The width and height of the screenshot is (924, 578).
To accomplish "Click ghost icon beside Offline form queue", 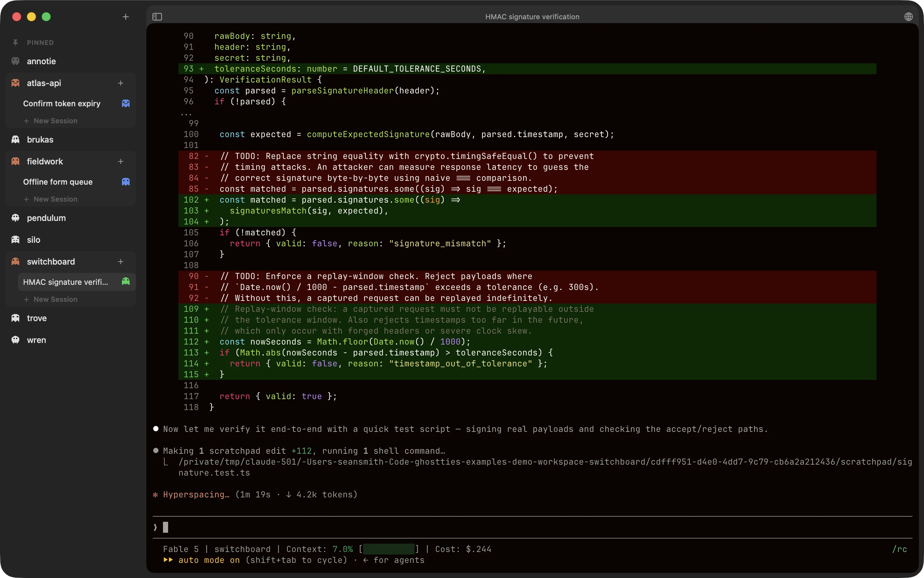I will click(x=126, y=182).
